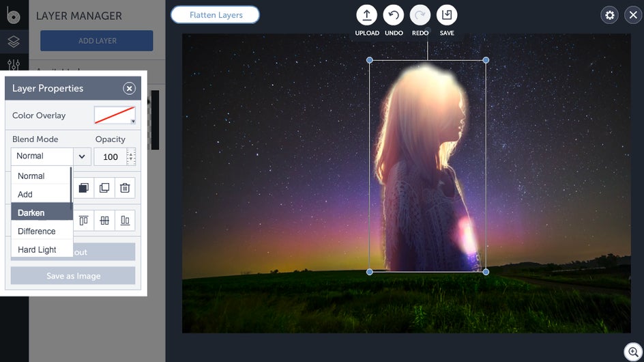Viewport: 644px width, 362px height.
Task: Save the project with Save icon
Action: pos(447,15)
